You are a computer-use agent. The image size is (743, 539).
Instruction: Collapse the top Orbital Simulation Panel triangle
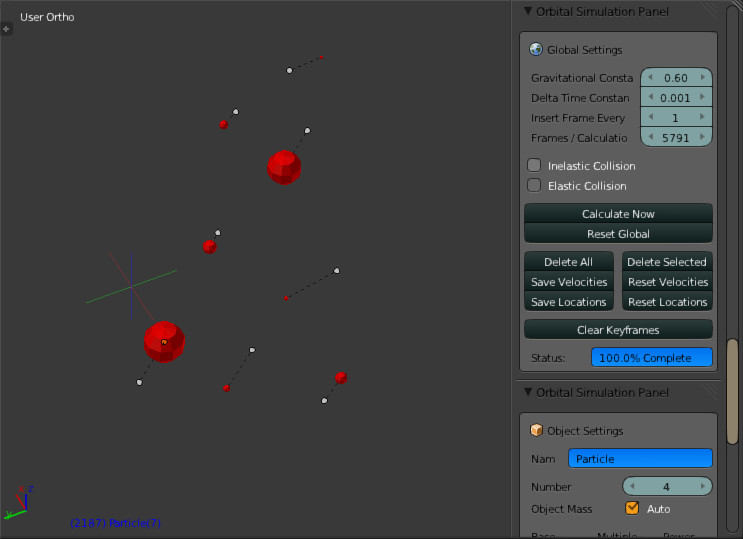[x=528, y=11]
